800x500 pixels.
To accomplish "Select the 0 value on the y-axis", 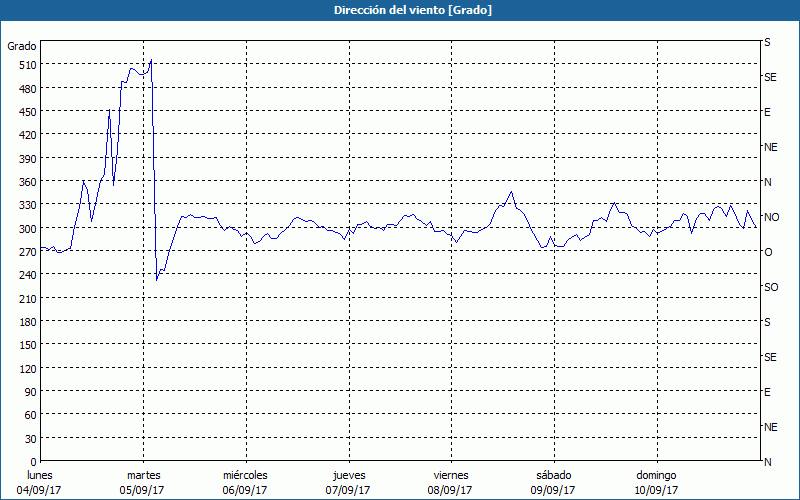I will (33, 462).
